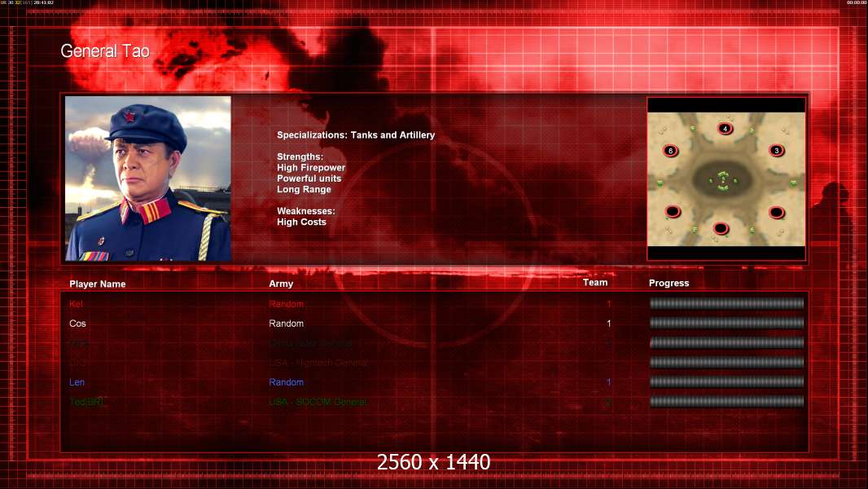The width and height of the screenshot is (868, 489).
Task: Click the Player Name column header
Action: [x=98, y=284]
